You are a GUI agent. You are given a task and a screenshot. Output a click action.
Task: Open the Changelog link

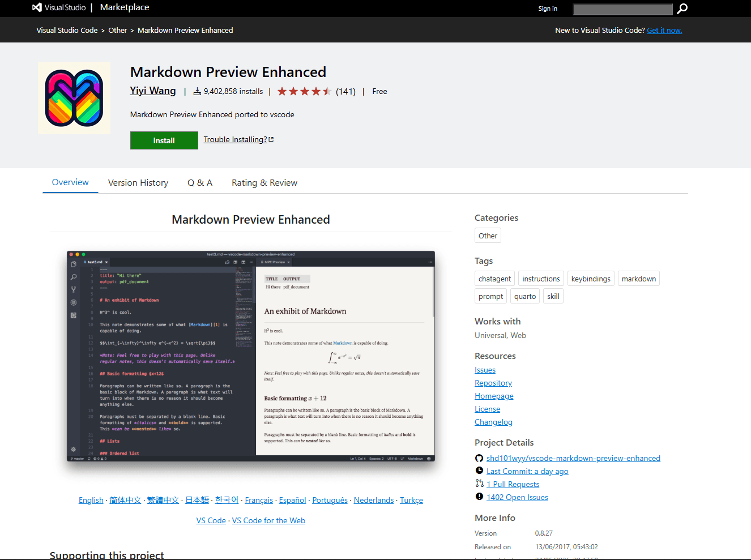[x=494, y=422]
